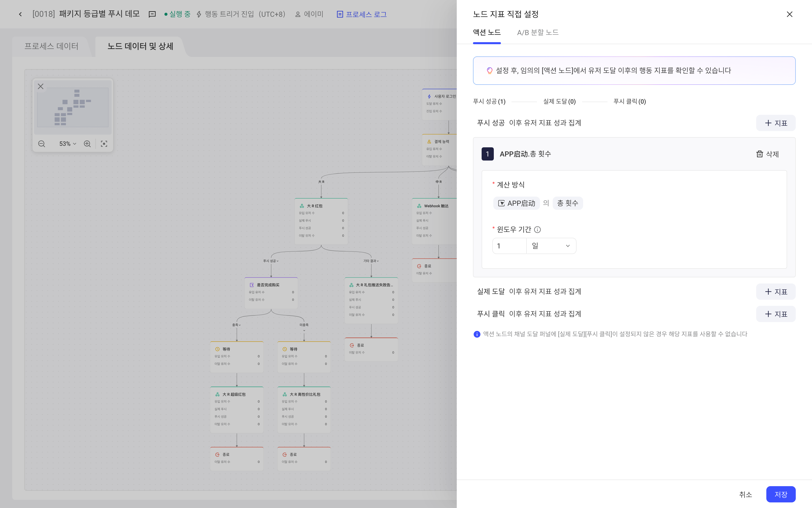This screenshot has height=508, width=812.
Task: Open the 53% zoom level dropdown
Action: 68,144
